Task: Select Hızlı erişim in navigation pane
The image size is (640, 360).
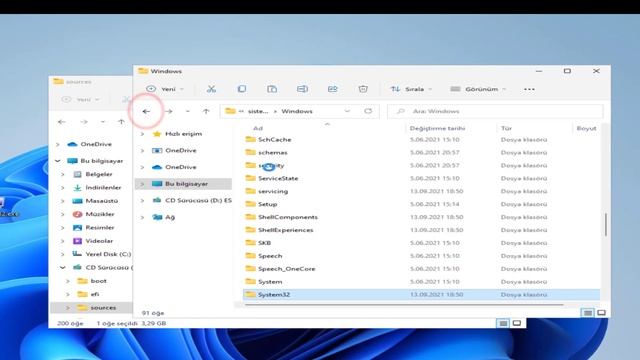Action: (183, 134)
